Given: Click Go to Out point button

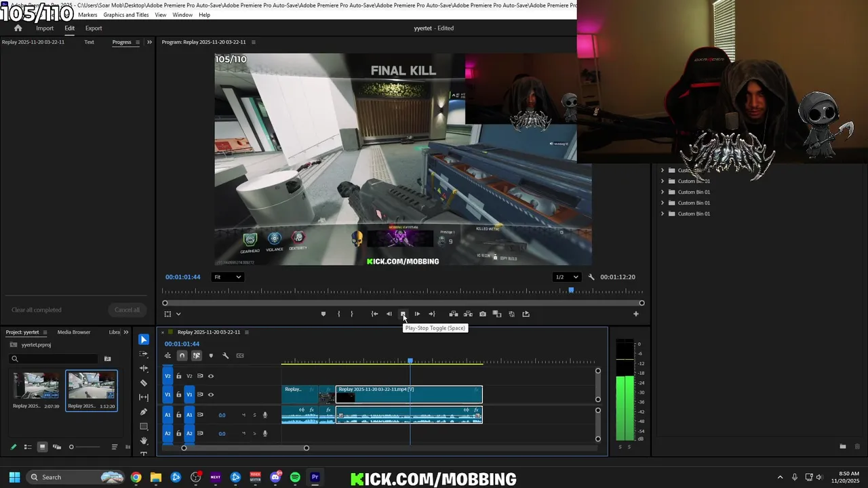Looking at the screenshot, I should pyautogui.click(x=431, y=314).
